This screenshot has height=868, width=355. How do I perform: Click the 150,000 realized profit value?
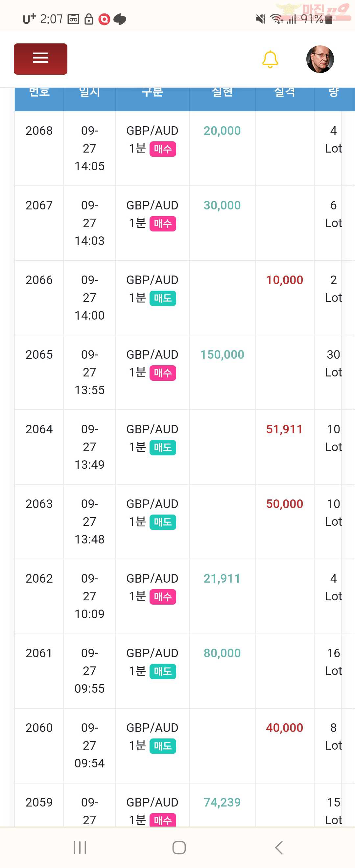(222, 354)
